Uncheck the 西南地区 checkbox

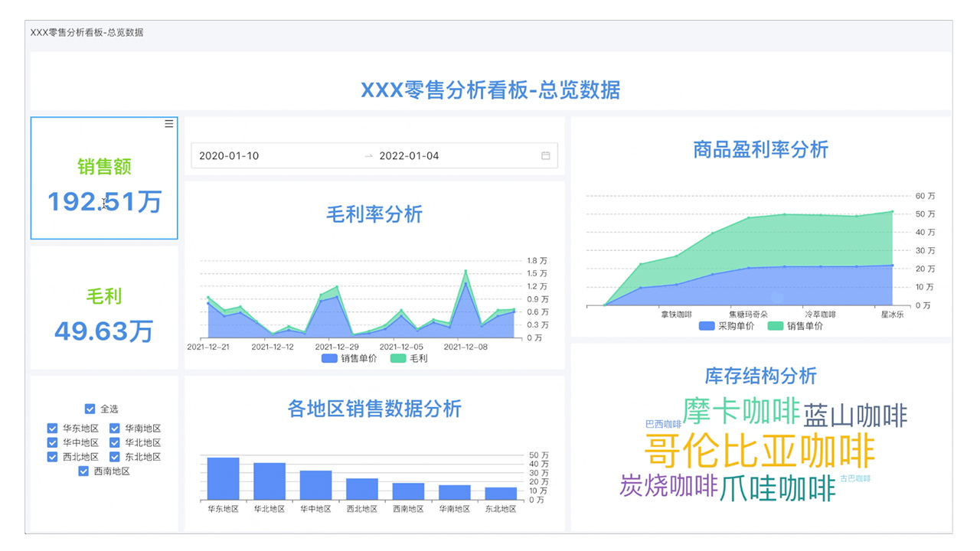point(83,471)
